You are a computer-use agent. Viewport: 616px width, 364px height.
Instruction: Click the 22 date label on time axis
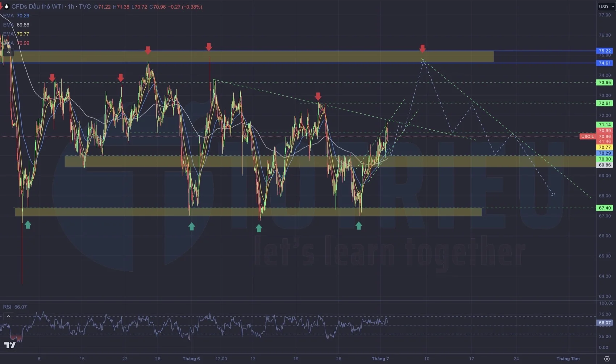(x=125, y=359)
